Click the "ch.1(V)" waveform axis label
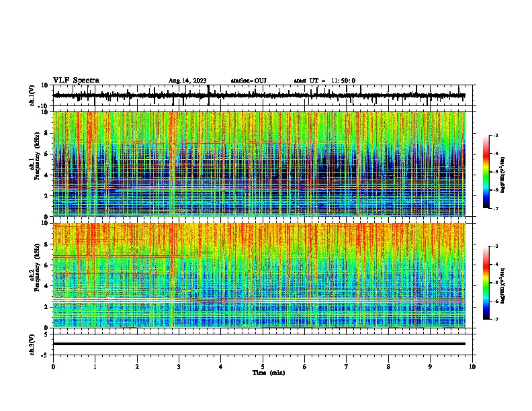 pos(32,95)
